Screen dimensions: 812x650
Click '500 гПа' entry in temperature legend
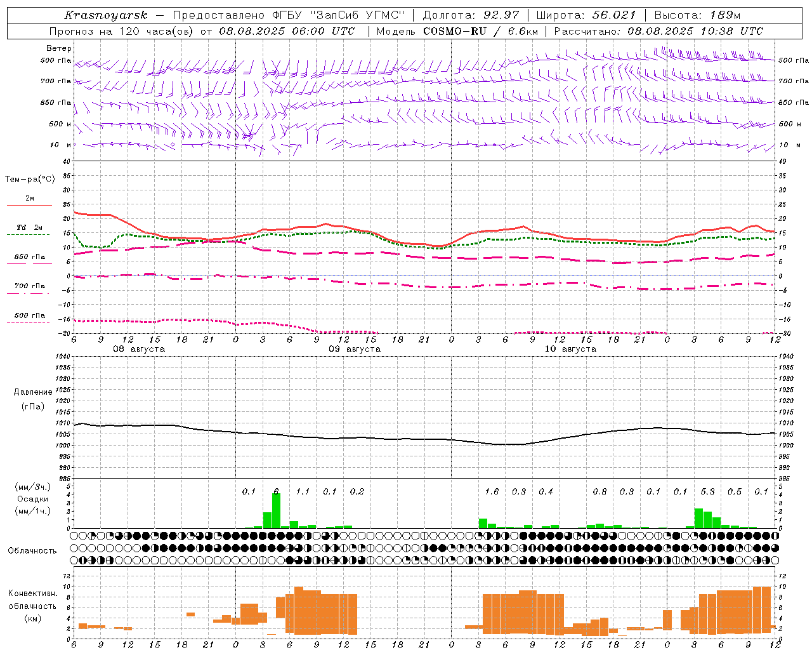click(x=29, y=315)
